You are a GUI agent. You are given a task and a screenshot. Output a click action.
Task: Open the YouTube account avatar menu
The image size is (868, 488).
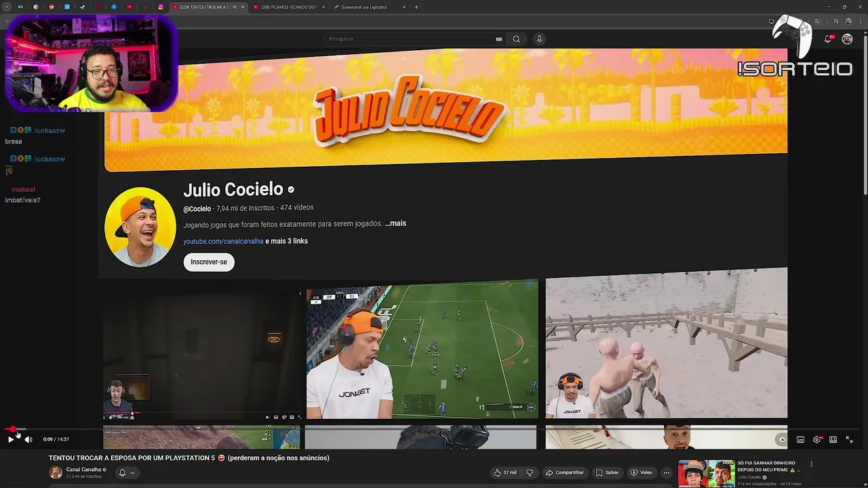tap(847, 39)
